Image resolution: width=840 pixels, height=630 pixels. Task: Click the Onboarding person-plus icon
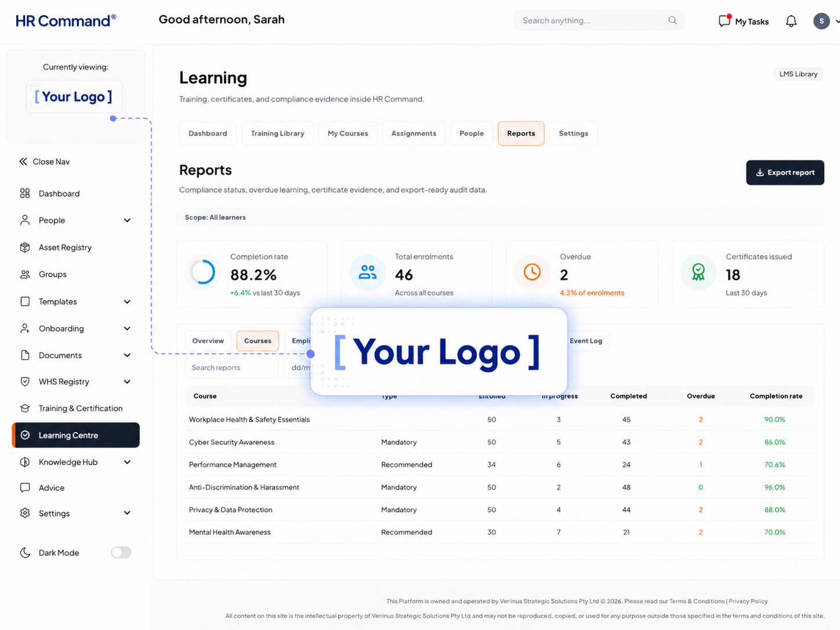pyautogui.click(x=25, y=328)
